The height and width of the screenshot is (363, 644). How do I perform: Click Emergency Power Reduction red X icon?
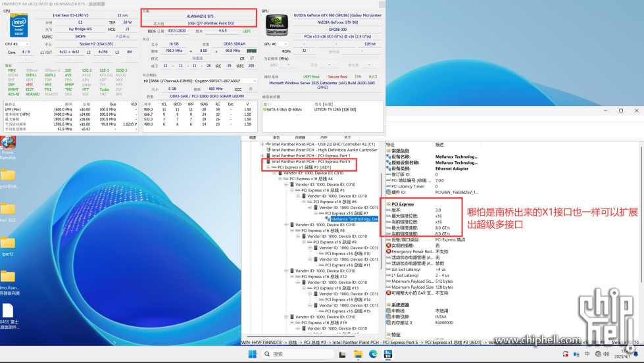[388, 251]
